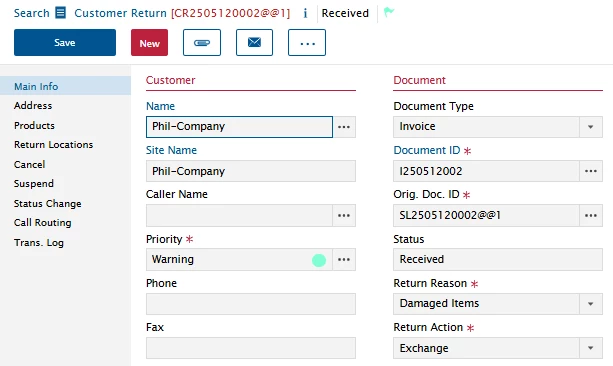Save the customer return
Screen dimensions: 613x366
pos(65,43)
